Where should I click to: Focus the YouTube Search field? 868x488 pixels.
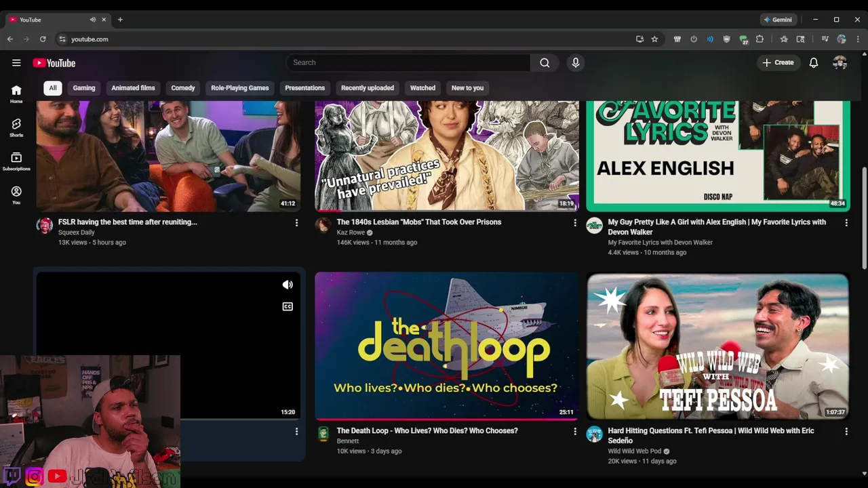408,62
